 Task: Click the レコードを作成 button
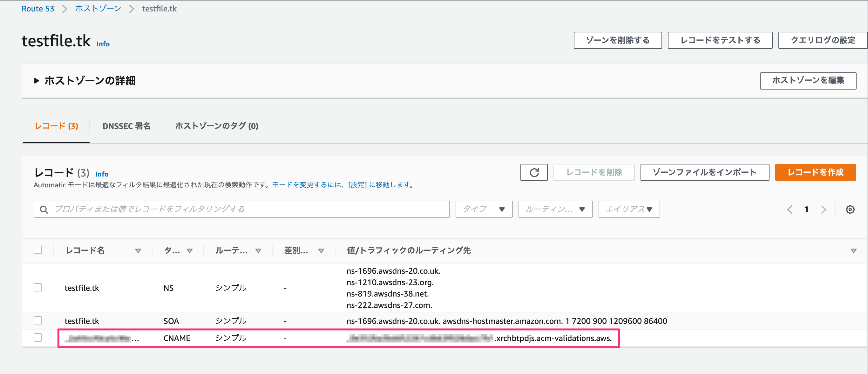tap(815, 172)
